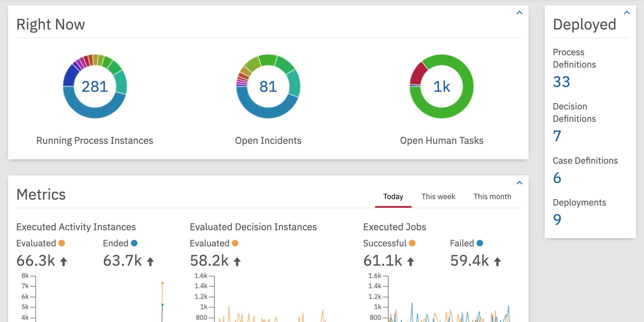The width and height of the screenshot is (644, 322).
Task: Click the Executed Jobs heading
Action: 394,227
